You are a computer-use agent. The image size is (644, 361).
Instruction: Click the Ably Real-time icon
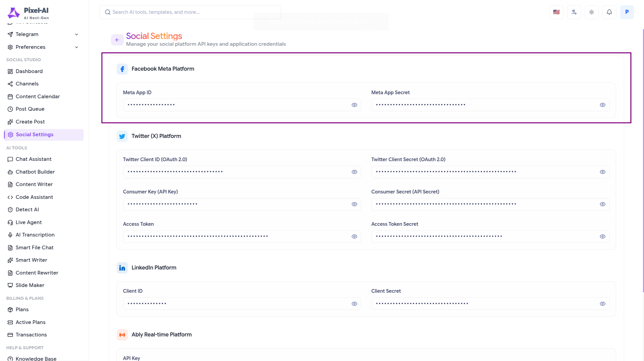point(122,335)
